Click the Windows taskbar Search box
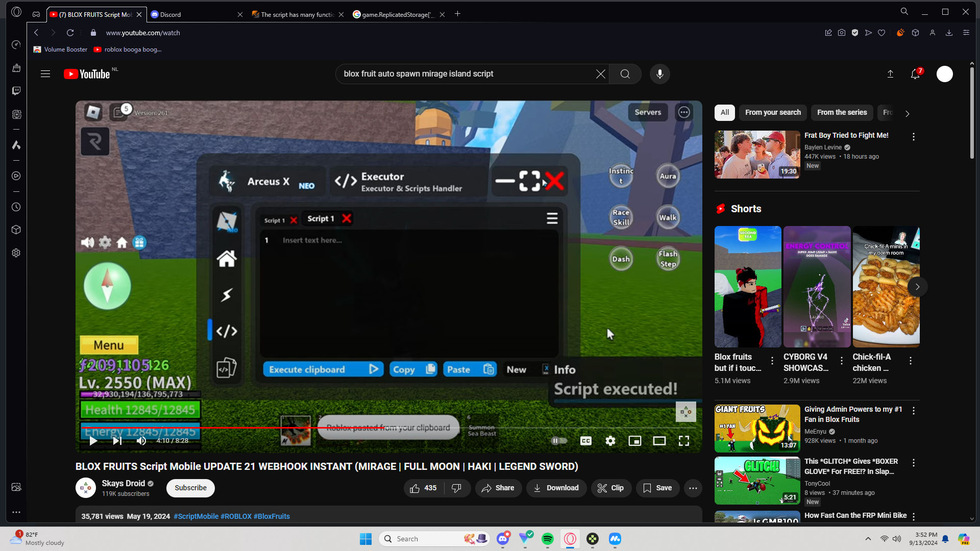Screen dimensions: 980x551 pos(434,539)
